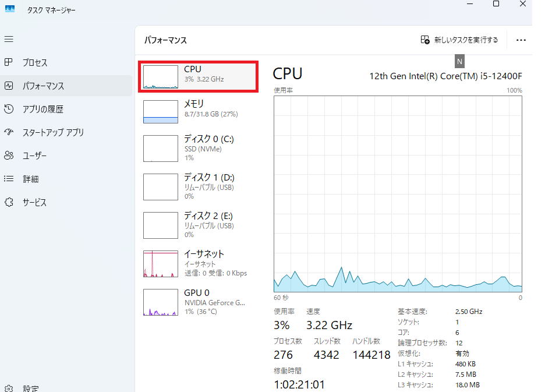
Task: Select ディスク 0 (C:) item
Action: point(198,148)
